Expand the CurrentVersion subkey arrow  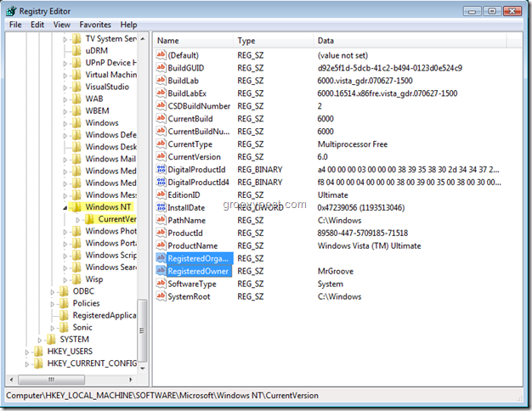(x=77, y=220)
